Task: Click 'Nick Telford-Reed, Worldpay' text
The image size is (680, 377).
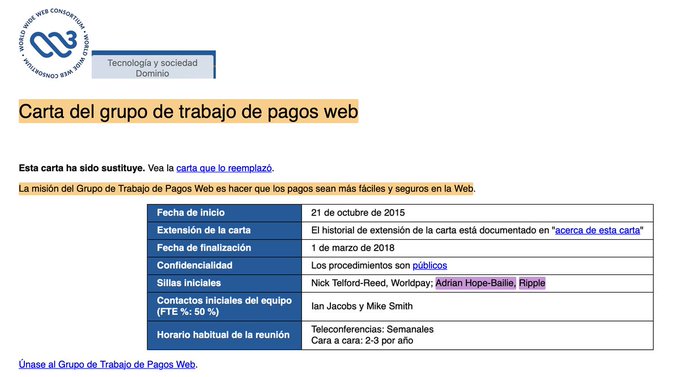Action: (371, 283)
